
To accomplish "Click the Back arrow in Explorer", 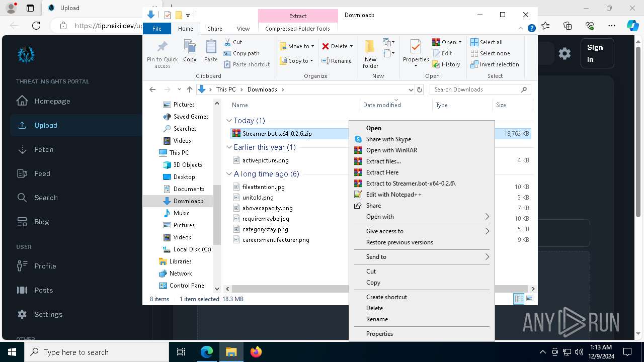I will [x=152, y=89].
